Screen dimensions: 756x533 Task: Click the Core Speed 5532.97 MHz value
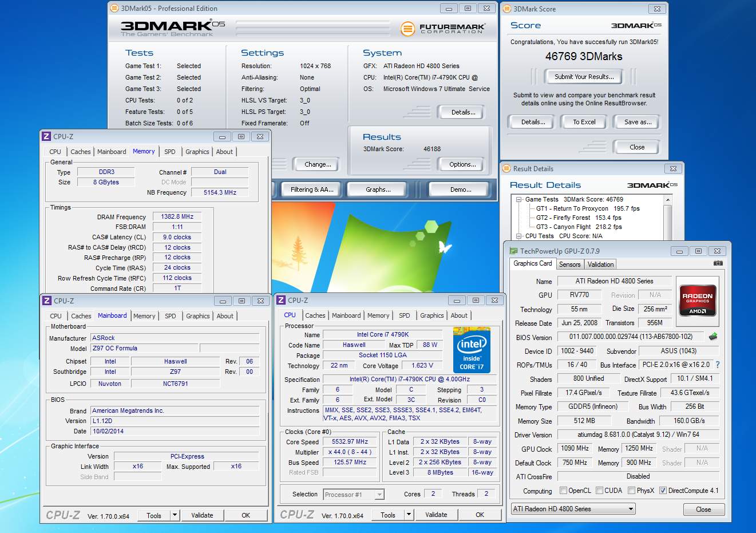350,441
